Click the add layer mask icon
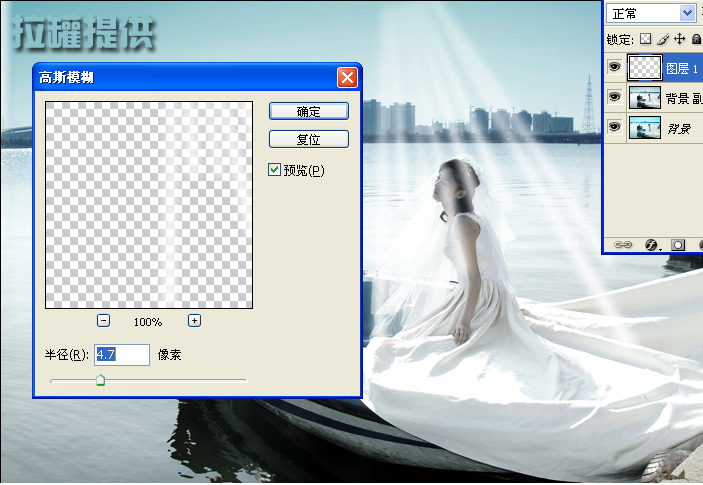 coord(678,245)
